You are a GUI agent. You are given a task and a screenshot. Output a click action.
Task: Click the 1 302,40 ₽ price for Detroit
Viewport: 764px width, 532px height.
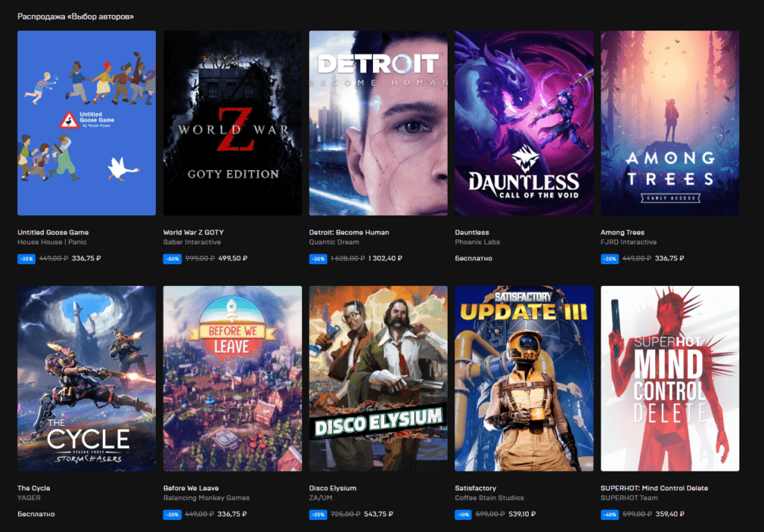point(386,258)
